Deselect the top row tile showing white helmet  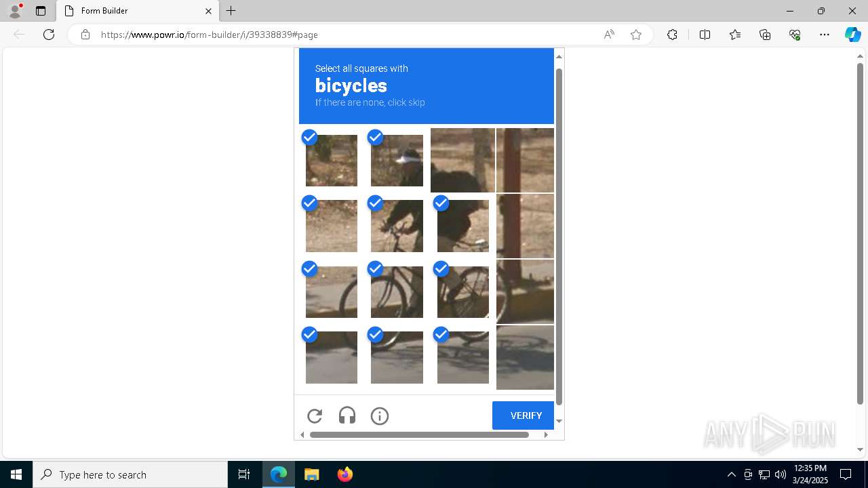pyautogui.click(x=397, y=160)
